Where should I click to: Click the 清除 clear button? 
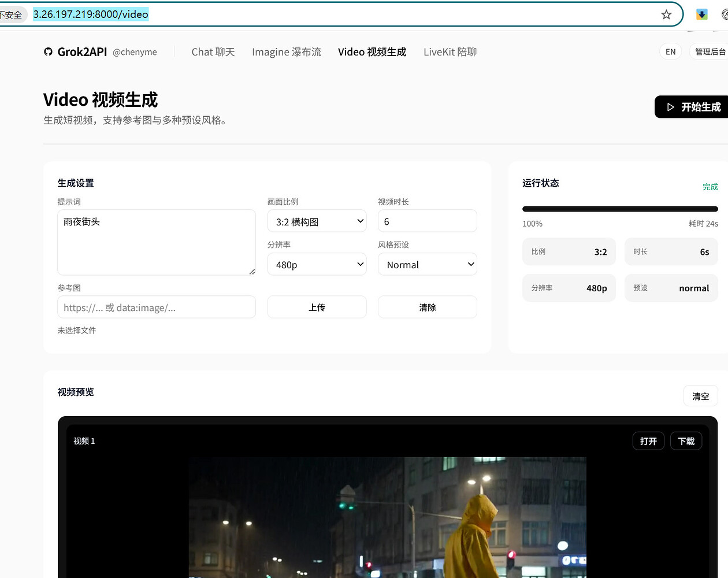(428, 307)
